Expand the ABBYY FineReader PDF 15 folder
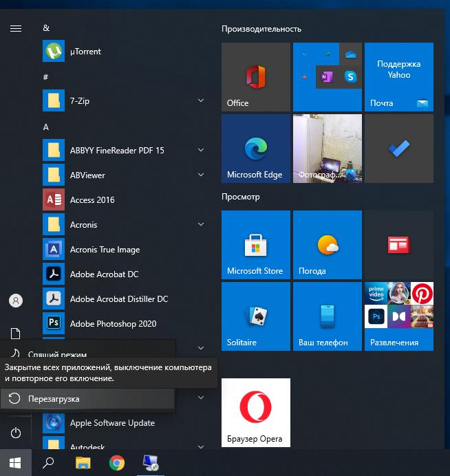This screenshot has width=450, height=476. [x=201, y=151]
